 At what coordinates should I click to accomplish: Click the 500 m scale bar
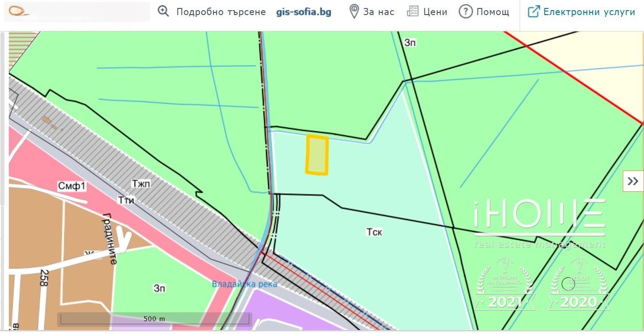[x=154, y=319]
